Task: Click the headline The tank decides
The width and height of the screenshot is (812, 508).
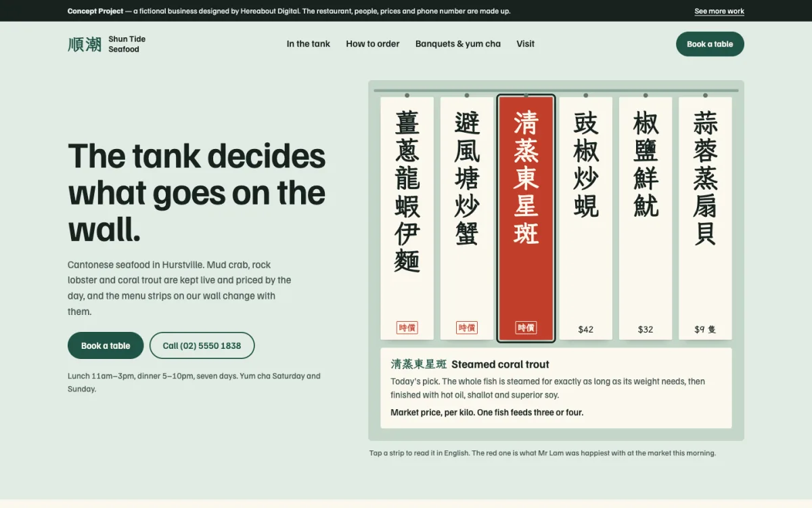Action: coord(197,193)
